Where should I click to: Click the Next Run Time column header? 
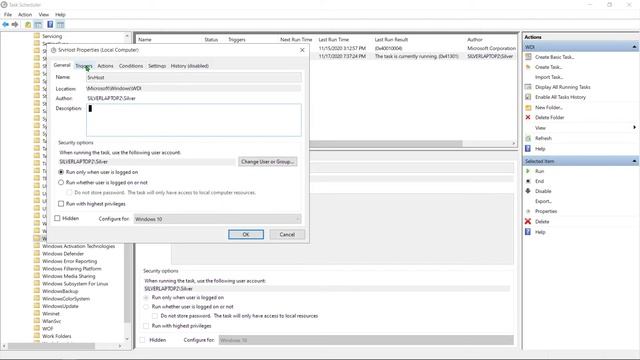[x=296, y=40]
